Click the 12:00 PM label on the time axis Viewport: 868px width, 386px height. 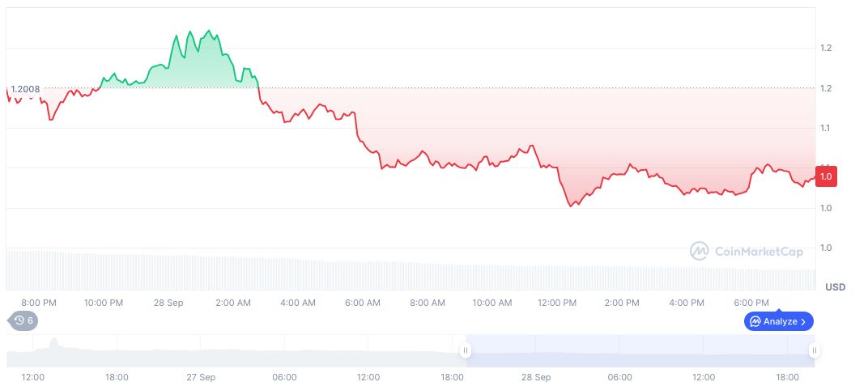point(557,303)
